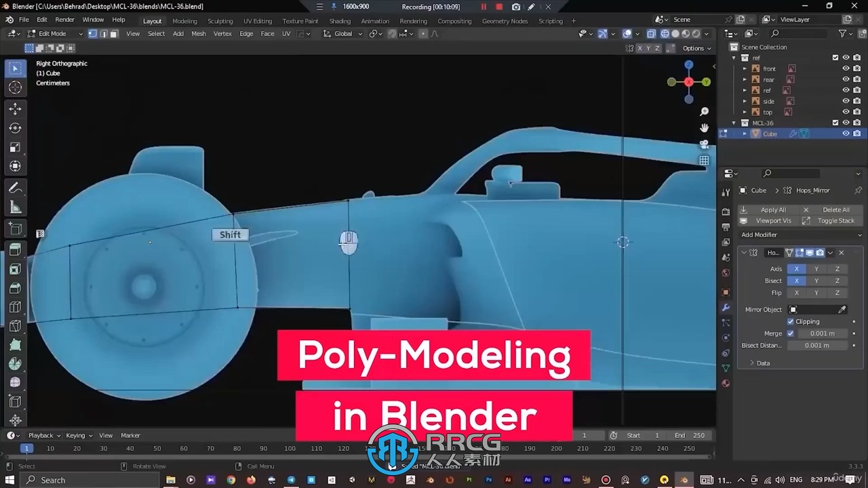
Task: Open Modifier properties wrench tab
Action: pyautogui.click(x=726, y=308)
